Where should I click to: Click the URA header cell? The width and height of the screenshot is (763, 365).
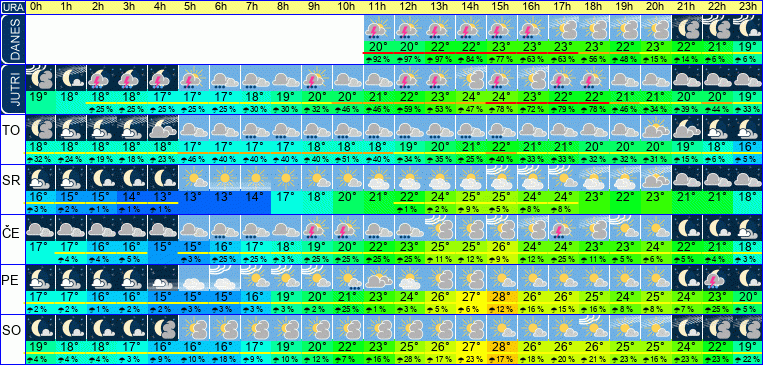[x=12, y=7]
